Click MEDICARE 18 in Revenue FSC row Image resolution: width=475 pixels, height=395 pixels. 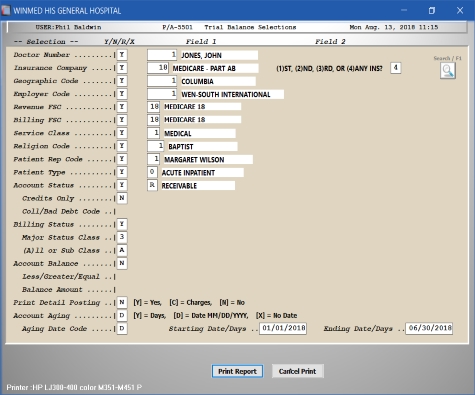(x=185, y=107)
